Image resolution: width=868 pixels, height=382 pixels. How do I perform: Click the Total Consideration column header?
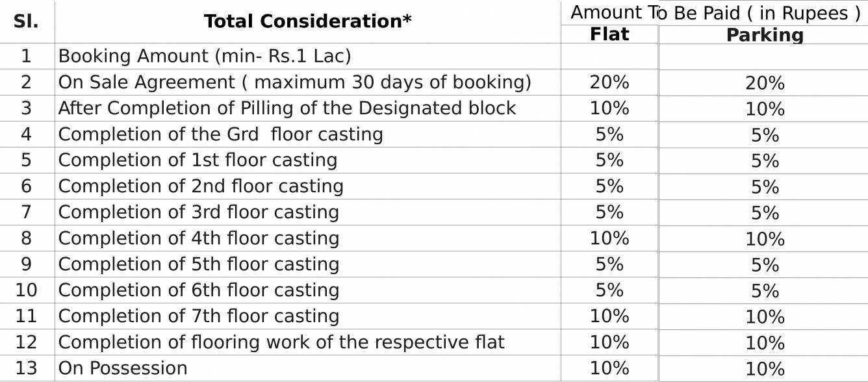point(308,21)
